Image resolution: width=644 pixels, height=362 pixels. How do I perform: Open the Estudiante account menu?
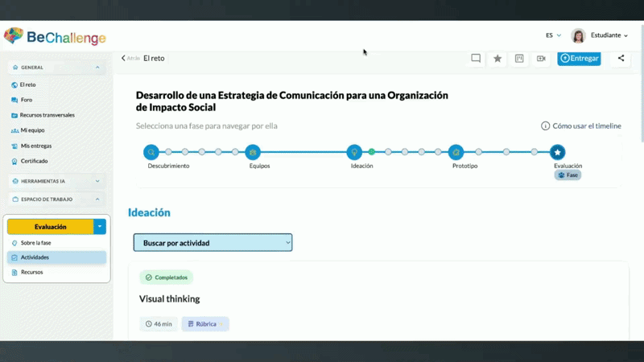(609, 35)
